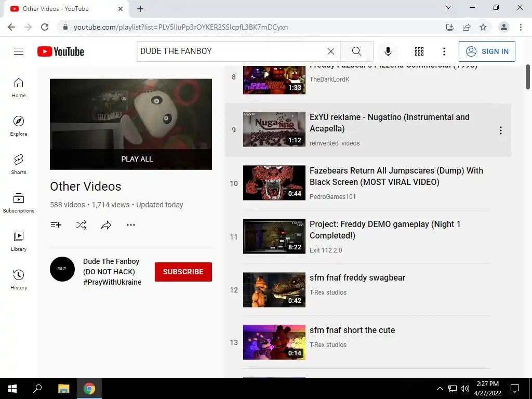Viewport: 532px width, 399px height.
Task: Sign in to YouTube
Action: click(487, 51)
